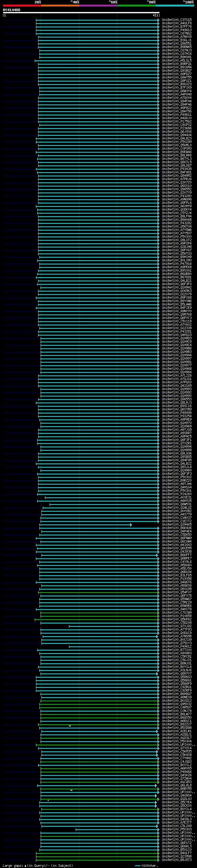Click the query end position value 411

[155, 15]
